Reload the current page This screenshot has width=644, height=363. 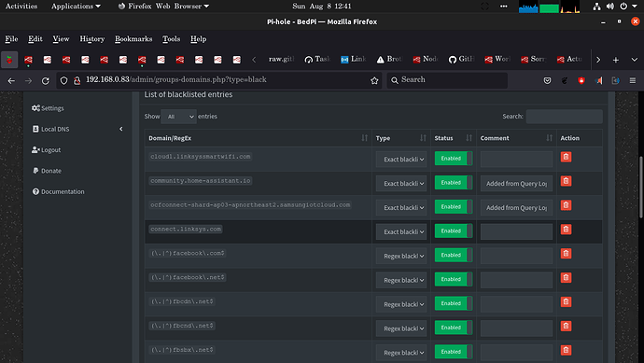click(x=45, y=81)
